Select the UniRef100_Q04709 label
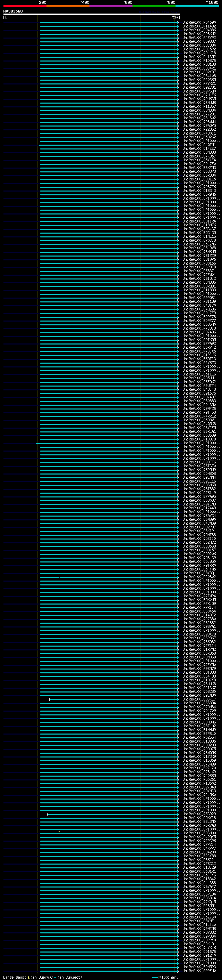 tap(199, 711)
